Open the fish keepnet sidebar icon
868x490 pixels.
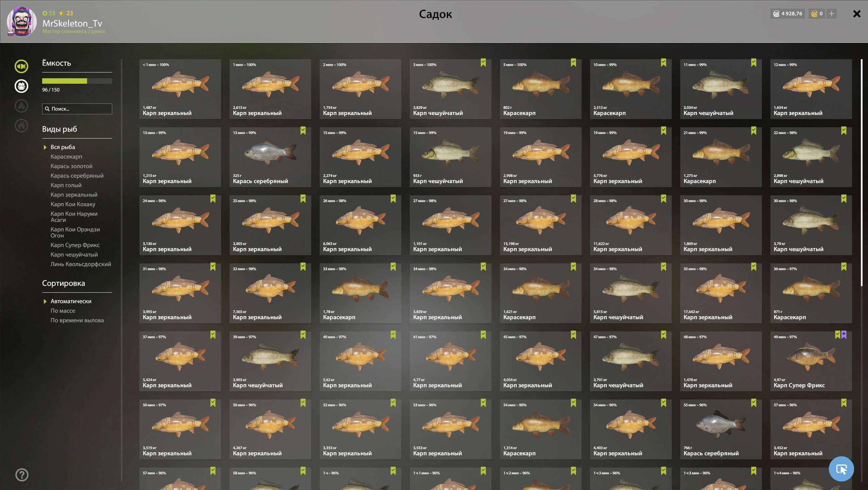pyautogui.click(x=21, y=66)
